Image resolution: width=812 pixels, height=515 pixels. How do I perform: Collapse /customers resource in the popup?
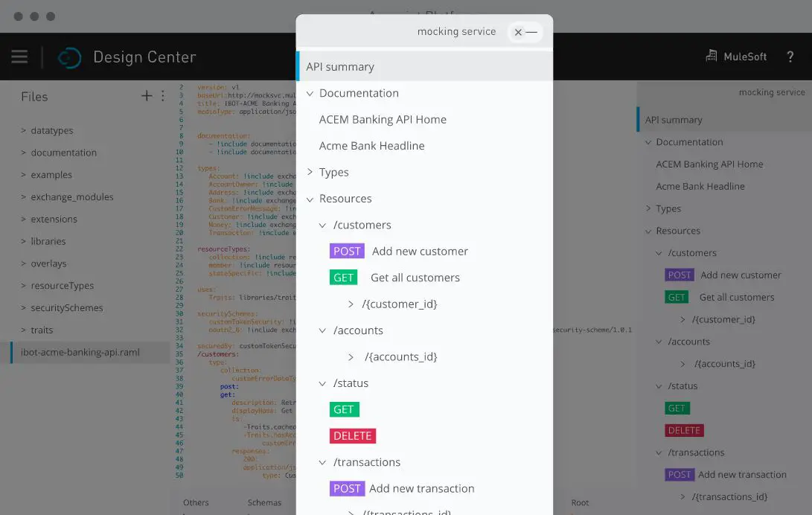(322, 225)
